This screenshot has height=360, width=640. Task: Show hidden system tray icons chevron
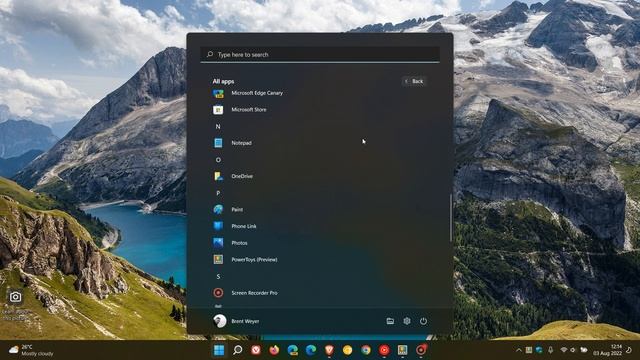[518, 350]
